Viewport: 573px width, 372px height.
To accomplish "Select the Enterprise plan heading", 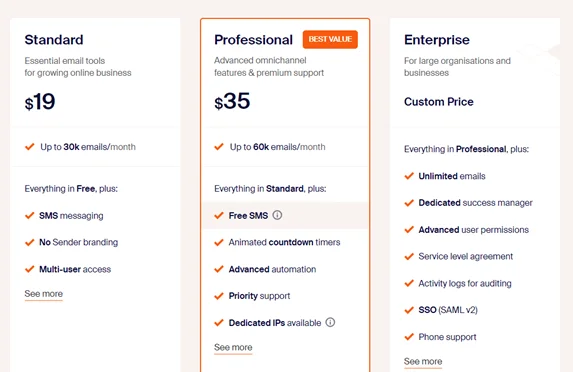I will 437,40.
